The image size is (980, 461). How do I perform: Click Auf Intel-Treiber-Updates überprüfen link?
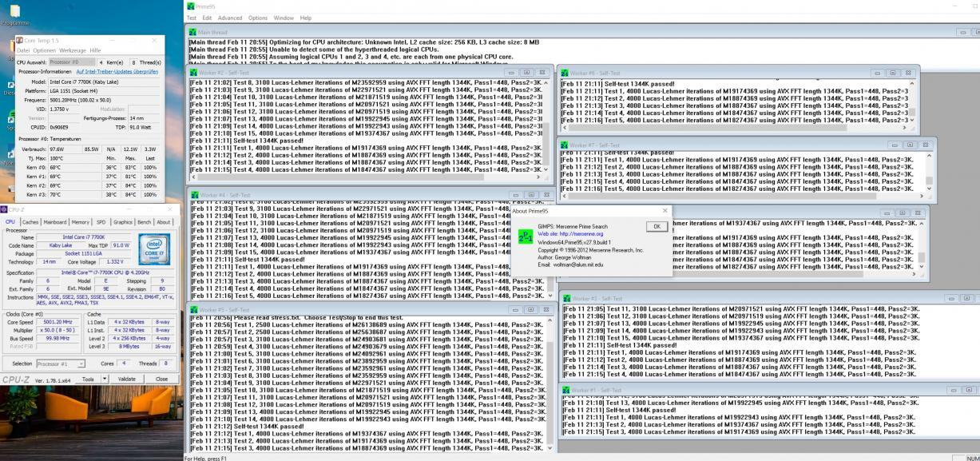[117, 72]
